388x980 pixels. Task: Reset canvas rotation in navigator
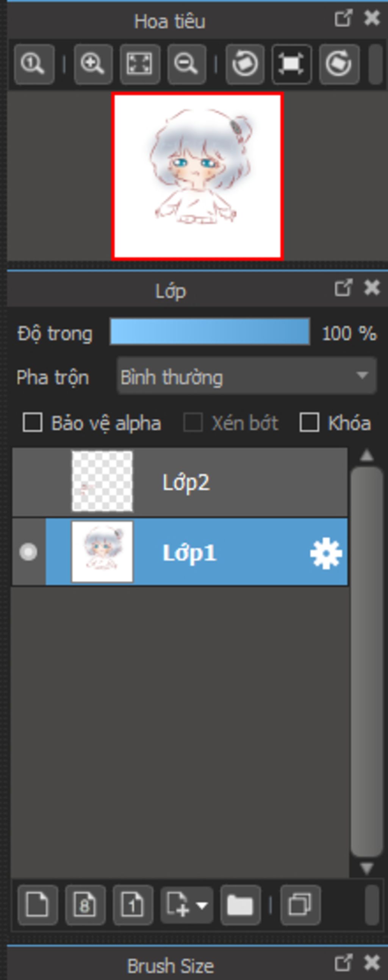click(x=292, y=64)
